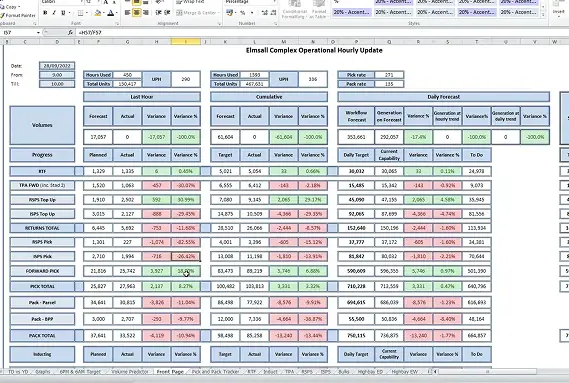Toggle Underline formatting
The height and width of the screenshot is (383, 569).
[x=63, y=13]
